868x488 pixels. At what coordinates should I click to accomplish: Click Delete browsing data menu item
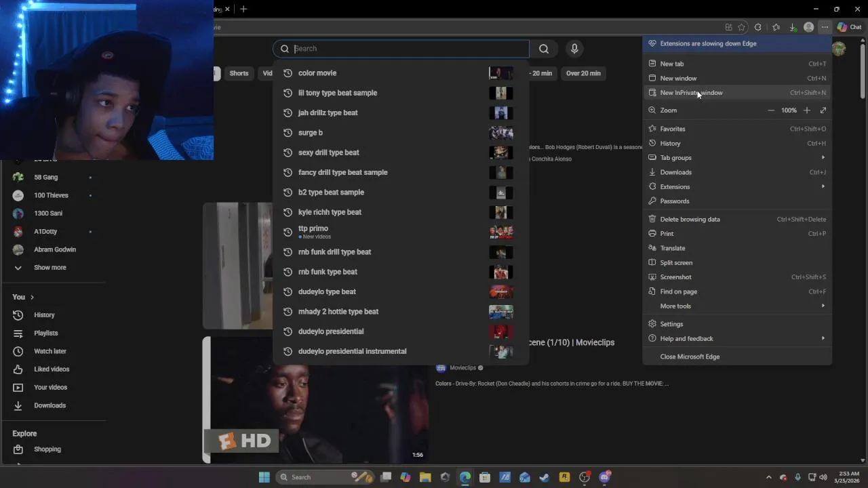pos(737,220)
